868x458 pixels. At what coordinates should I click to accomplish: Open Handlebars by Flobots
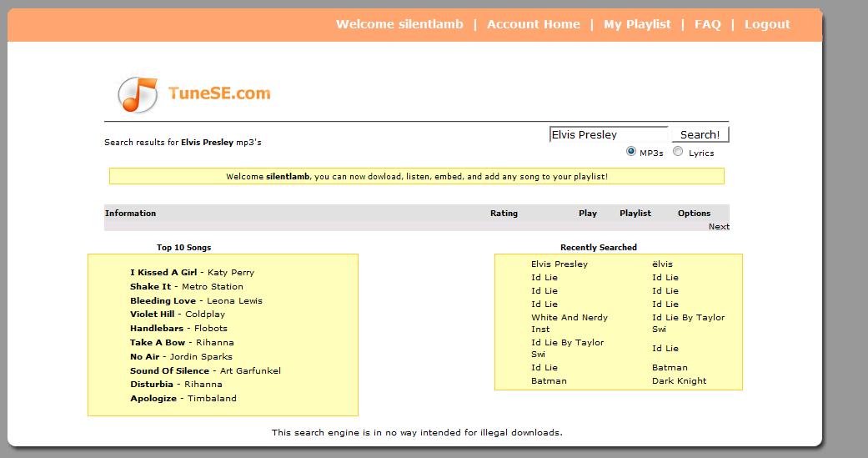(178, 328)
